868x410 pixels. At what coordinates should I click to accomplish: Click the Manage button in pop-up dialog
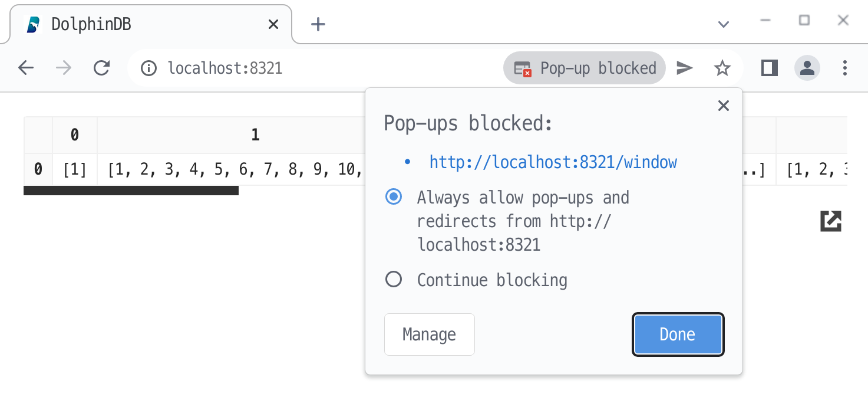pos(429,334)
